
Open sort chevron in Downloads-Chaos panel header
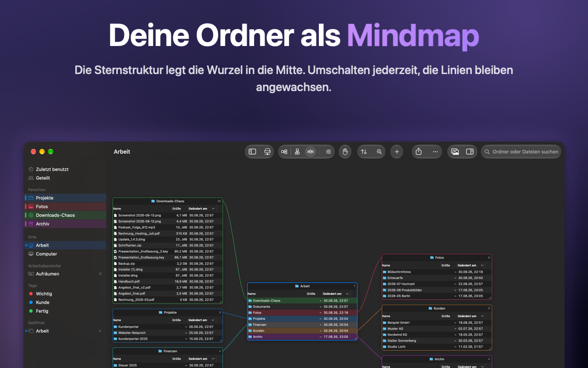coord(213,208)
